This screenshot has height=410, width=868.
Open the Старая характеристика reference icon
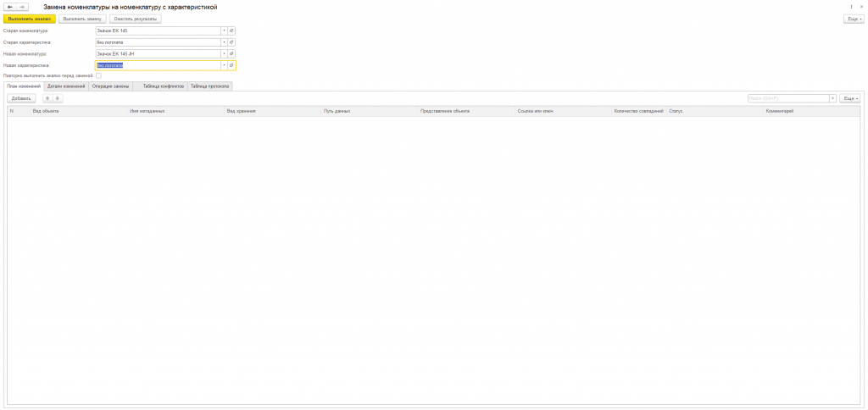232,42
